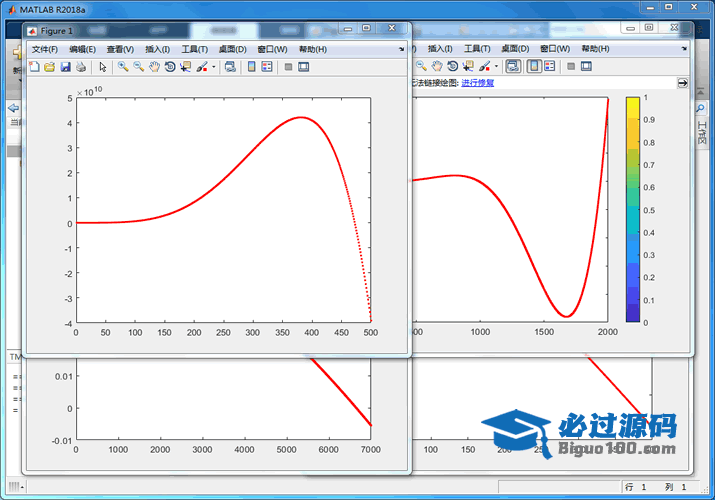Open 插入(I) menu in background figure
The image size is (715, 500).
[440, 49]
